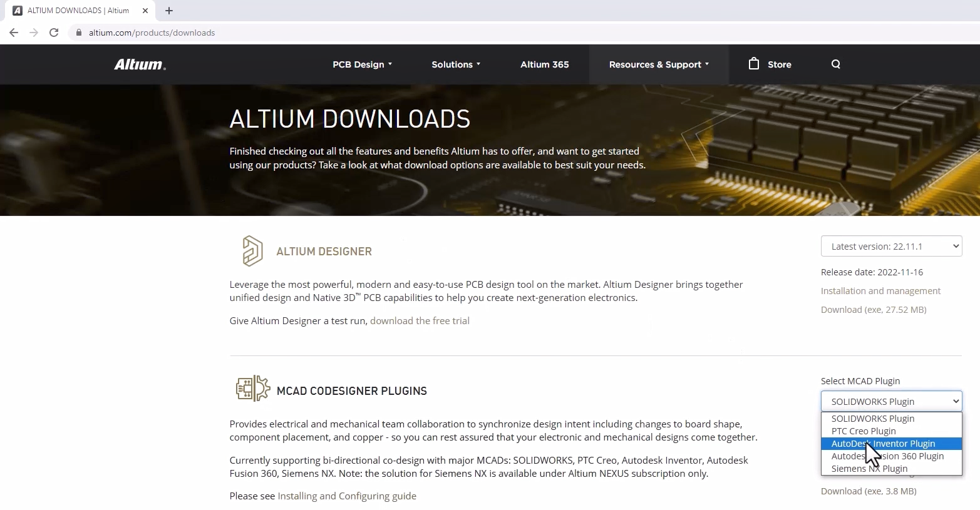This screenshot has width=980, height=510.
Task: Expand the Solutions menu
Action: click(x=456, y=64)
